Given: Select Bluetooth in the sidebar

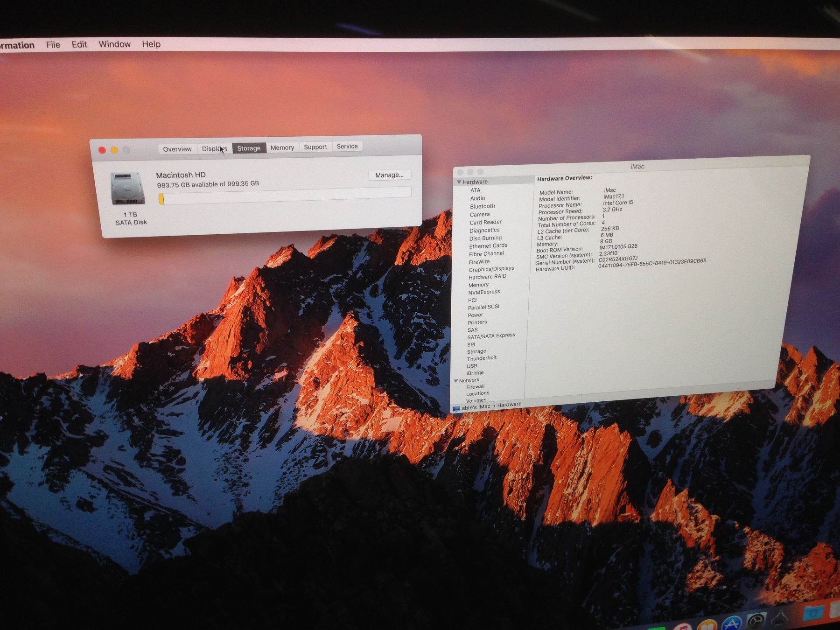Looking at the screenshot, I should (x=483, y=206).
